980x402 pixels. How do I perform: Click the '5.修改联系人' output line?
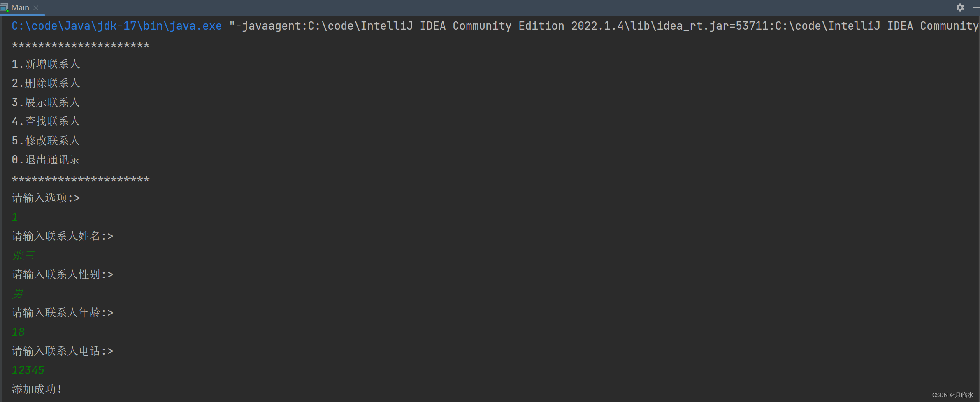[x=46, y=141]
